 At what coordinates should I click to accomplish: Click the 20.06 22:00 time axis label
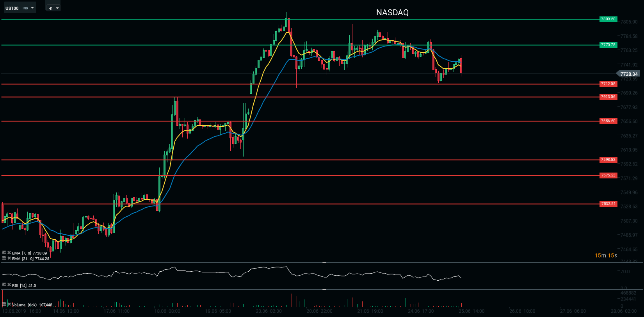click(320, 311)
